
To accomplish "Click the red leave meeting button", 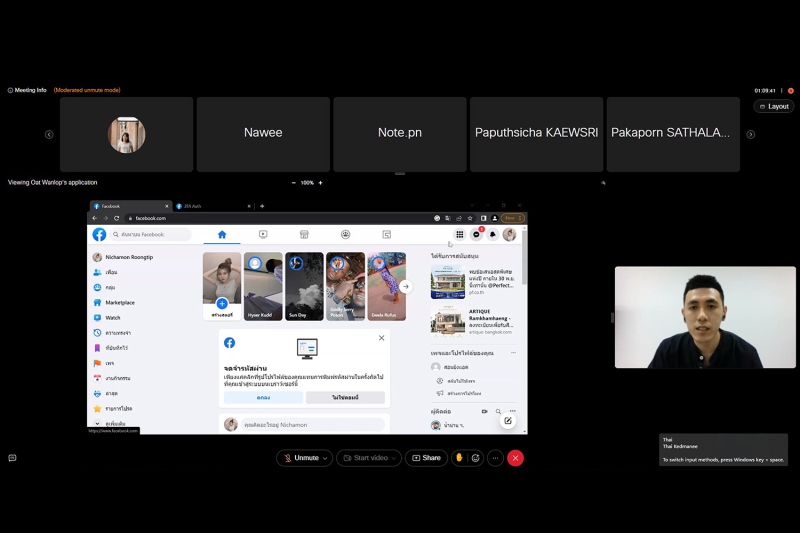I will [x=516, y=458].
